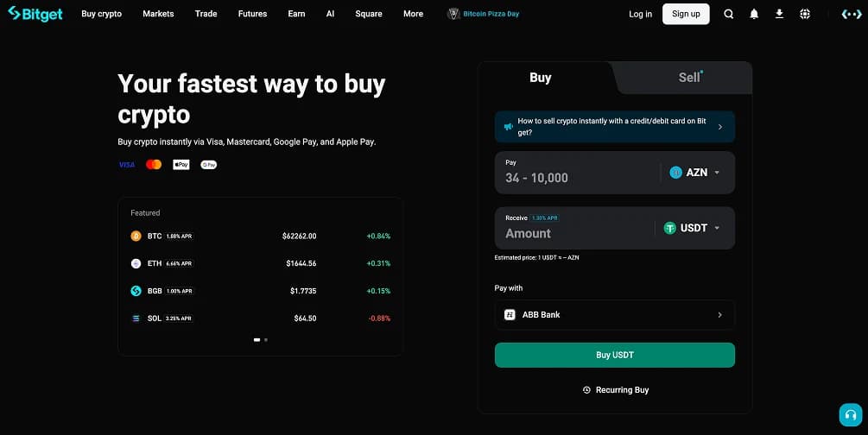This screenshot has height=435, width=868.
Task: Click the Log in link
Action: click(x=641, y=14)
